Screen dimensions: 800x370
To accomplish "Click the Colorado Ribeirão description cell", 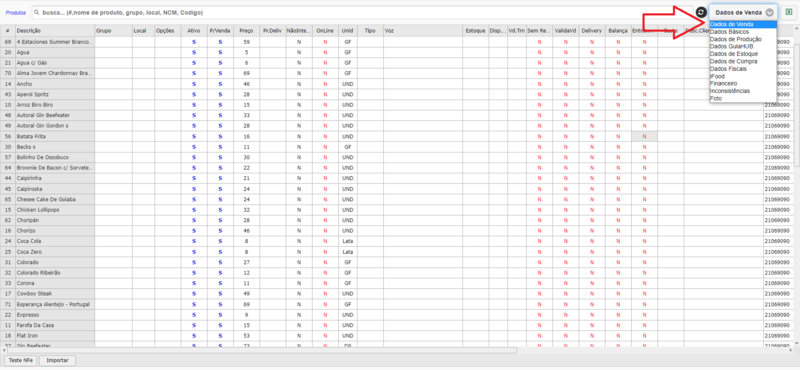I will [55, 273].
